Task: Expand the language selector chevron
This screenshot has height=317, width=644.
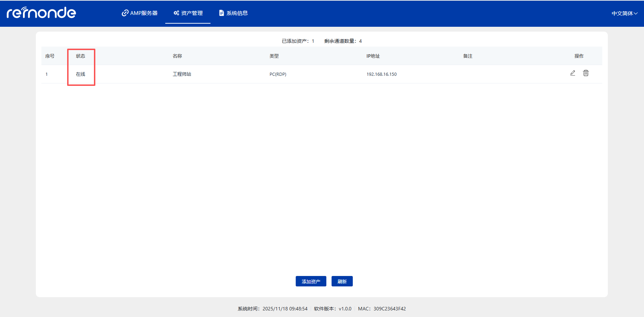Action: tap(636, 14)
